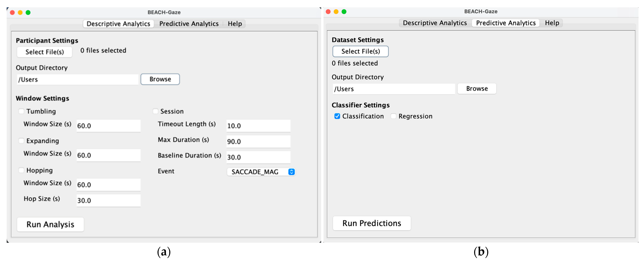Check the Hopping window option
Screen dimensions: 644x262
[x=21, y=170]
